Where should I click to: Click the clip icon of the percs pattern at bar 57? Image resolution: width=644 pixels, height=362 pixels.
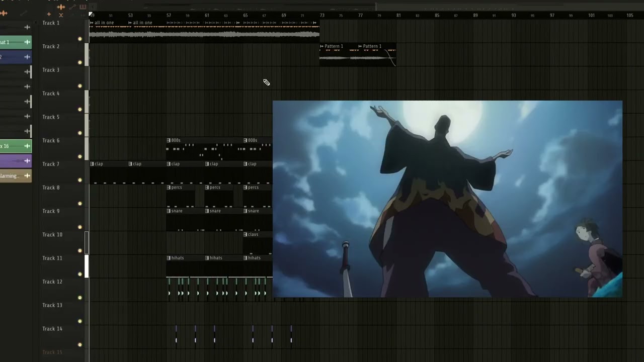coord(169,188)
